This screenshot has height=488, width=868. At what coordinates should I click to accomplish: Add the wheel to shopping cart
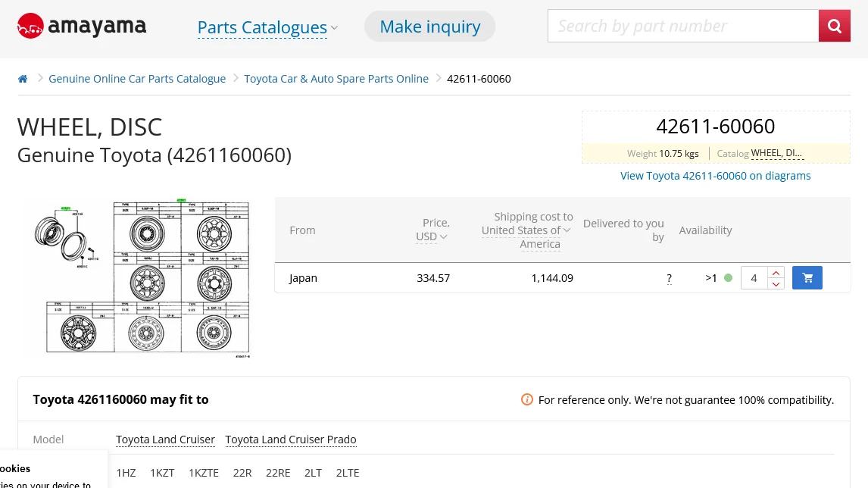point(807,278)
